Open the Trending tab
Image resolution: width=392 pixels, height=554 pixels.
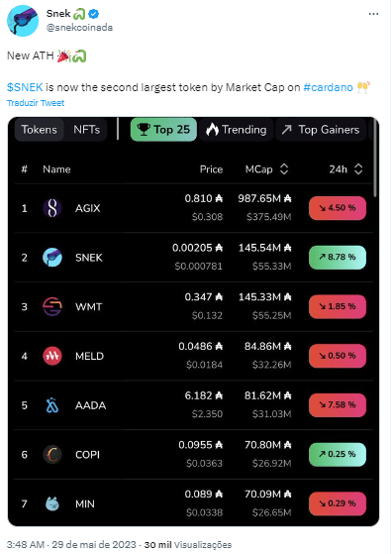236,130
